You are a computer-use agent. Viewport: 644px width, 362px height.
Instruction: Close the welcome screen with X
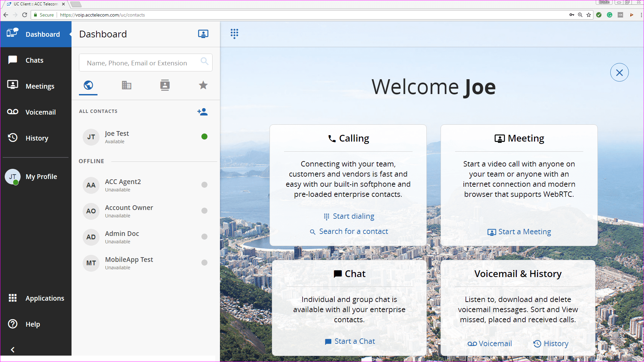[x=619, y=72]
